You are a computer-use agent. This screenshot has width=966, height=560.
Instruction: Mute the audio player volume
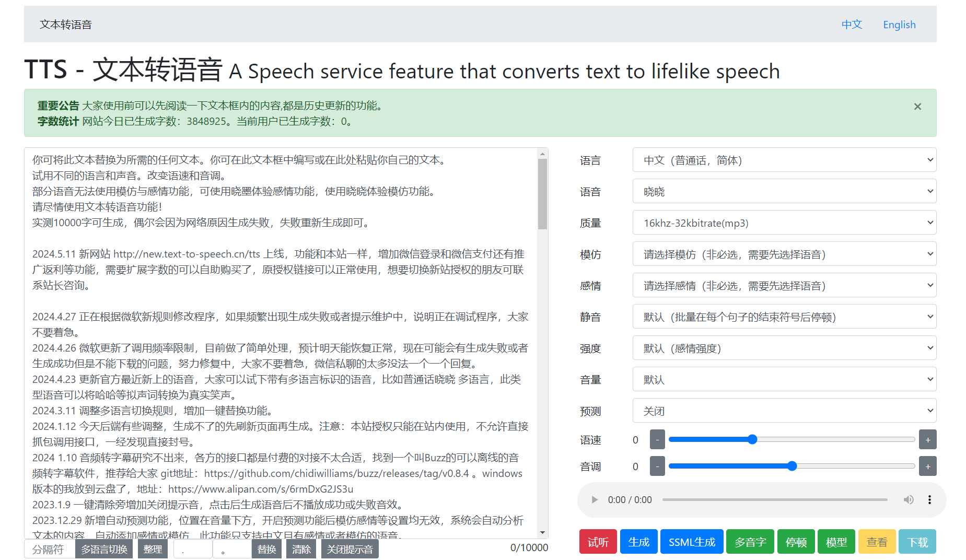909,500
